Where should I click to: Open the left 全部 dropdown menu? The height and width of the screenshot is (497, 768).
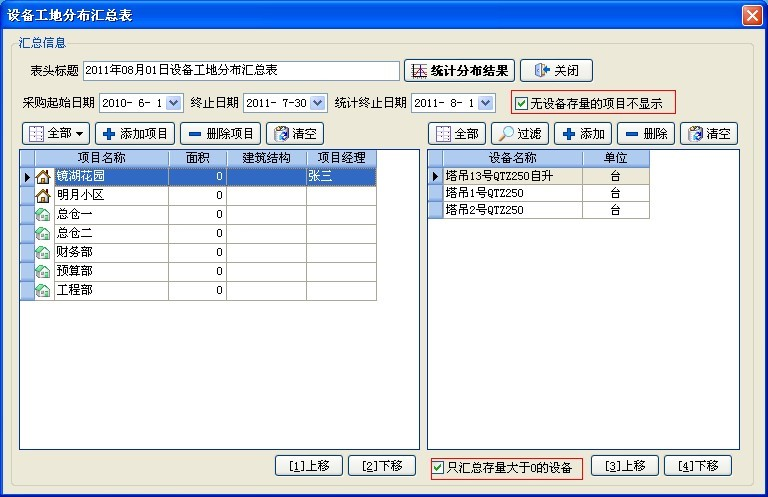pos(56,134)
